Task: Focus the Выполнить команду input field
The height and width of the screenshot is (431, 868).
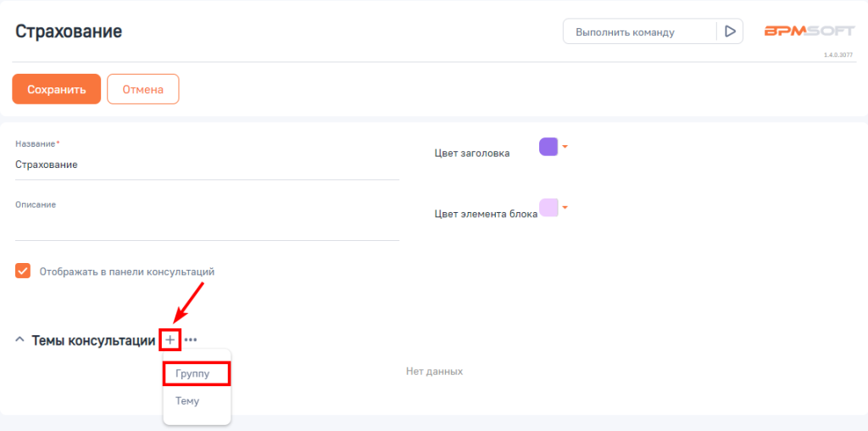Action: click(640, 31)
